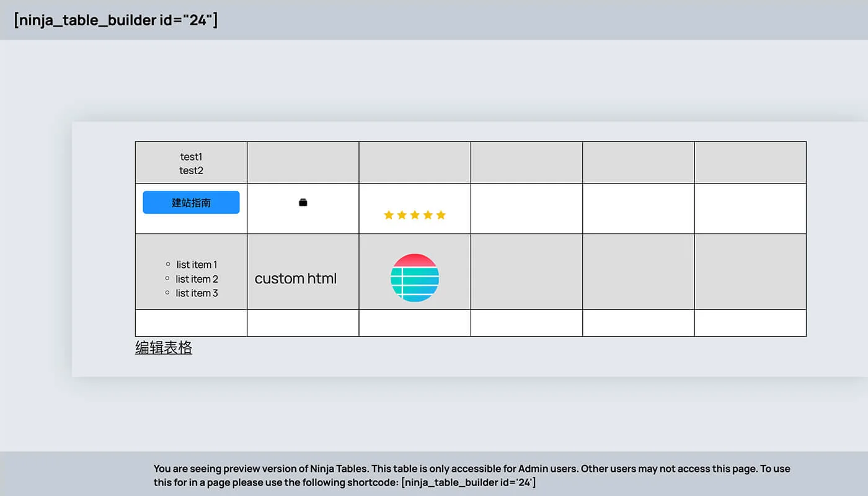Screen dimensions: 868x496
Task: Click the empty cell right of star rating
Action: click(x=526, y=208)
